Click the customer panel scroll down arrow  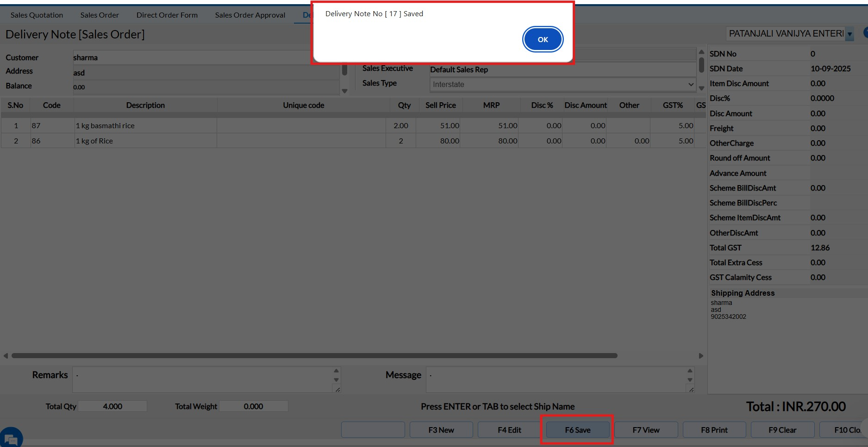click(x=344, y=91)
